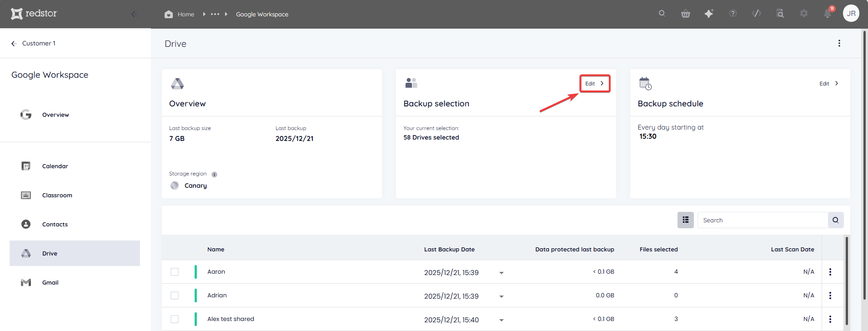The width and height of the screenshot is (868, 331).
Task: Click Edit on Backup selection card
Action: [x=595, y=83]
